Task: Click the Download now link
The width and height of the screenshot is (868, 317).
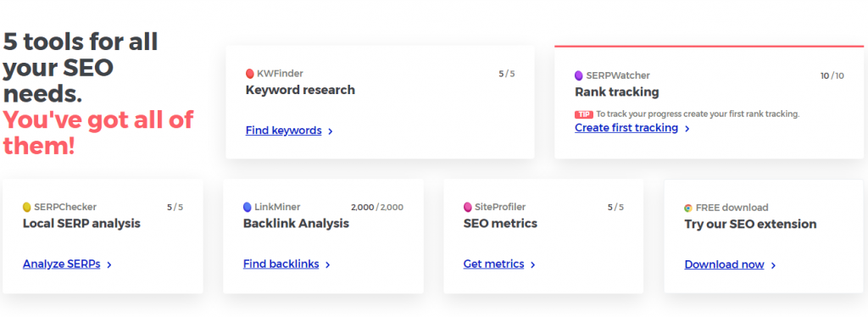Action: pos(724,264)
